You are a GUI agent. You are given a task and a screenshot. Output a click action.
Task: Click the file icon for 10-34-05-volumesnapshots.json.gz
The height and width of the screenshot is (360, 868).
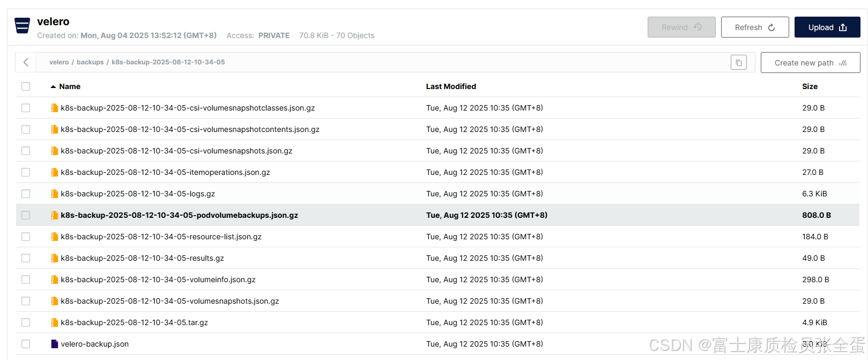(54, 301)
